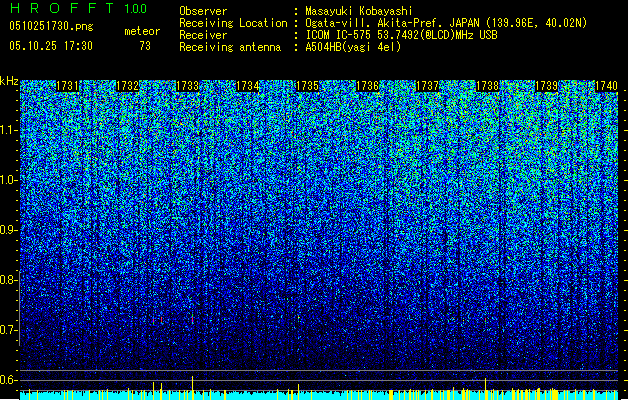Click observer name Masayuki Kobayashi
The image size is (629, 400).
pos(359,11)
